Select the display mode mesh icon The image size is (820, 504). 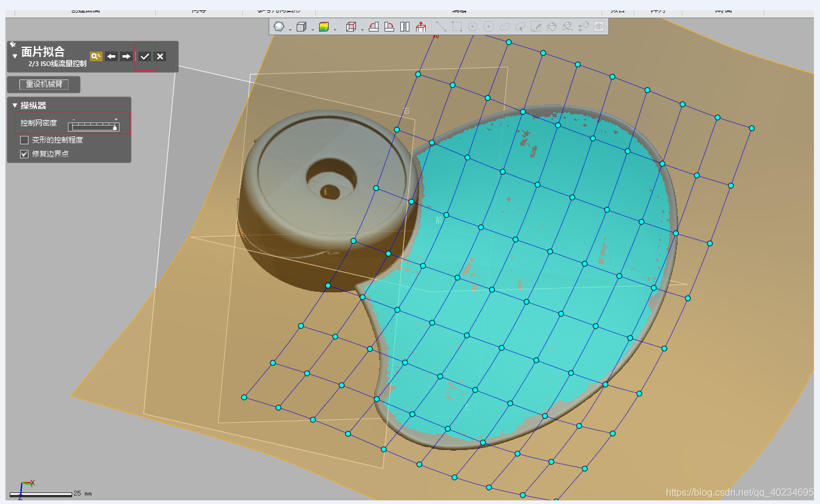278,27
